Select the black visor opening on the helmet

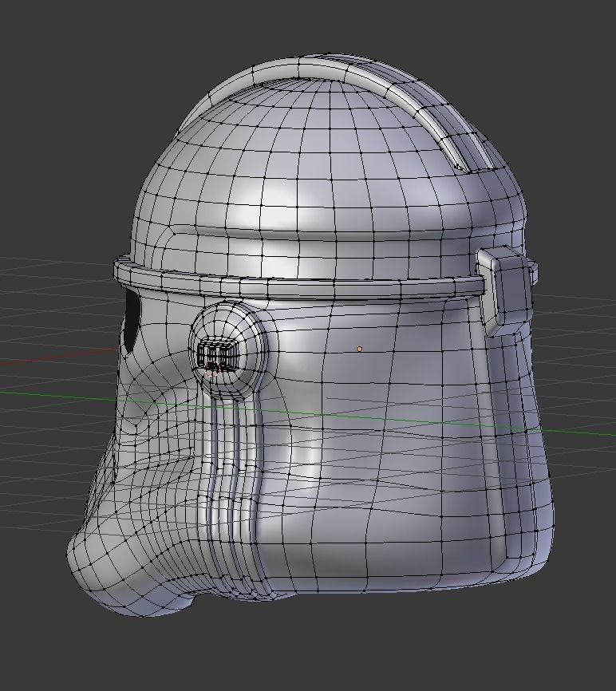(x=132, y=322)
